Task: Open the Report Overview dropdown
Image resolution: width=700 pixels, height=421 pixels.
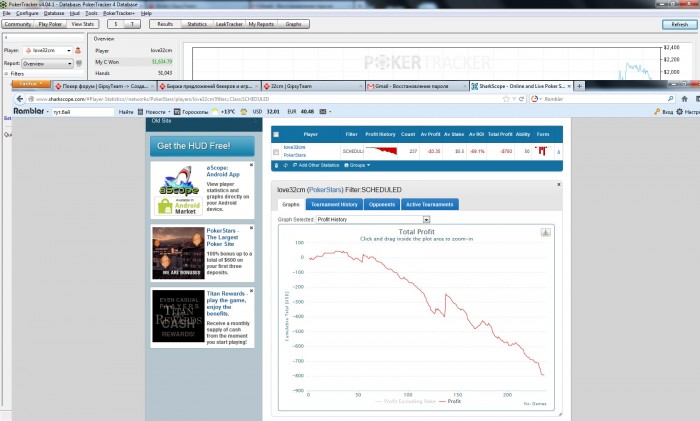Action: [47, 63]
